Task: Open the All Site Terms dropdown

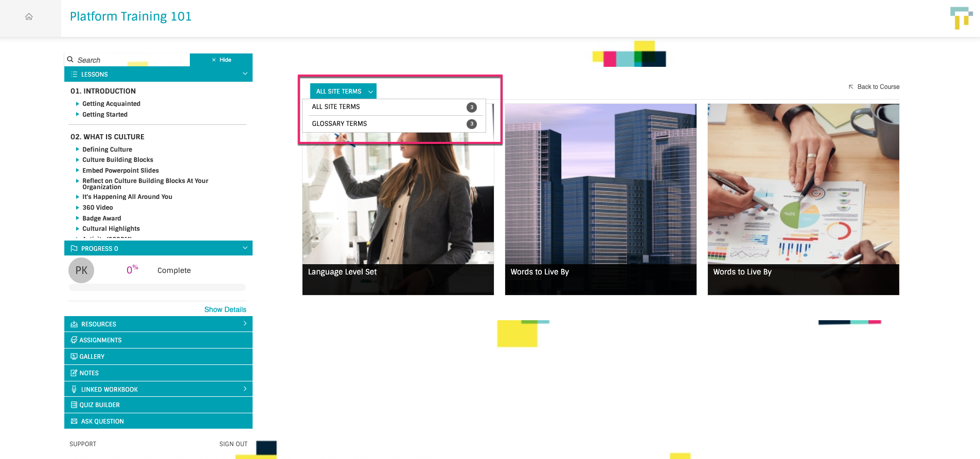Action: [x=343, y=91]
